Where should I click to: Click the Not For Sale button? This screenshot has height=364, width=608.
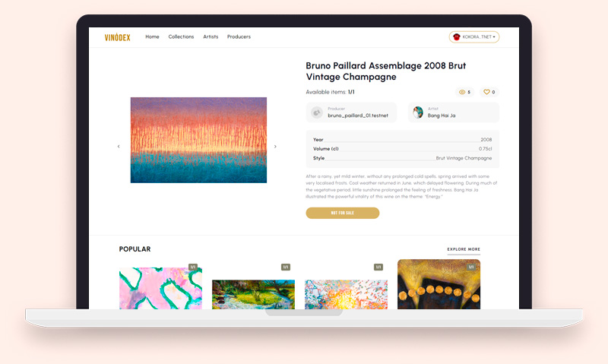[x=343, y=213]
